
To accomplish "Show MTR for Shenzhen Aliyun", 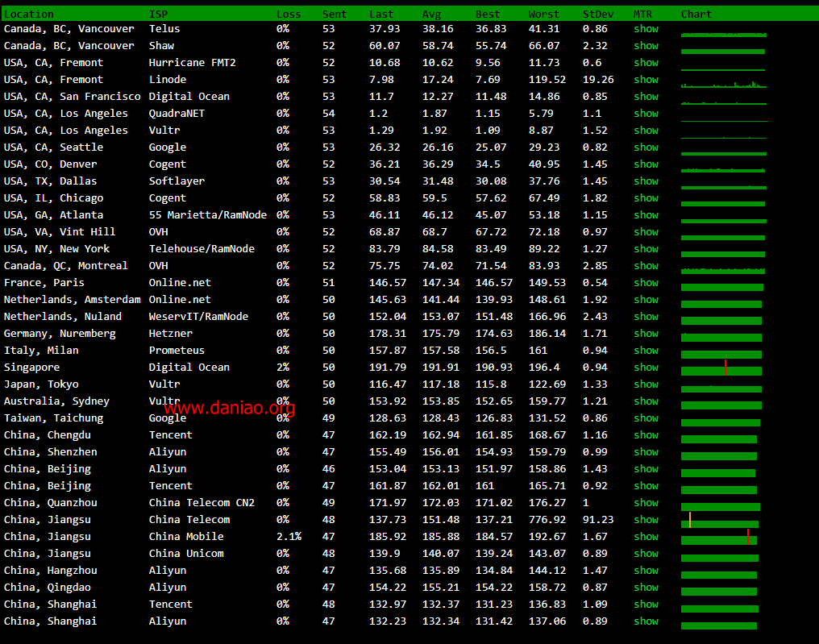I will 646,452.
